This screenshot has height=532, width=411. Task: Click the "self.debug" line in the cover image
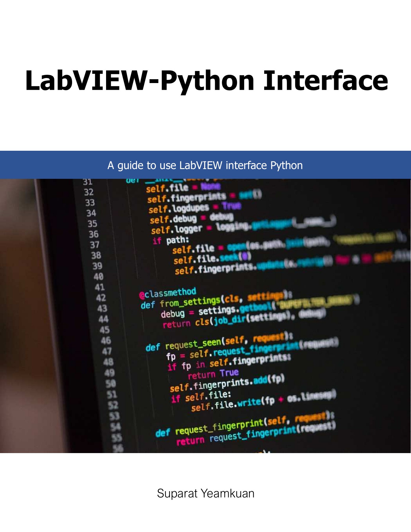pyautogui.click(x=173, y=219)
